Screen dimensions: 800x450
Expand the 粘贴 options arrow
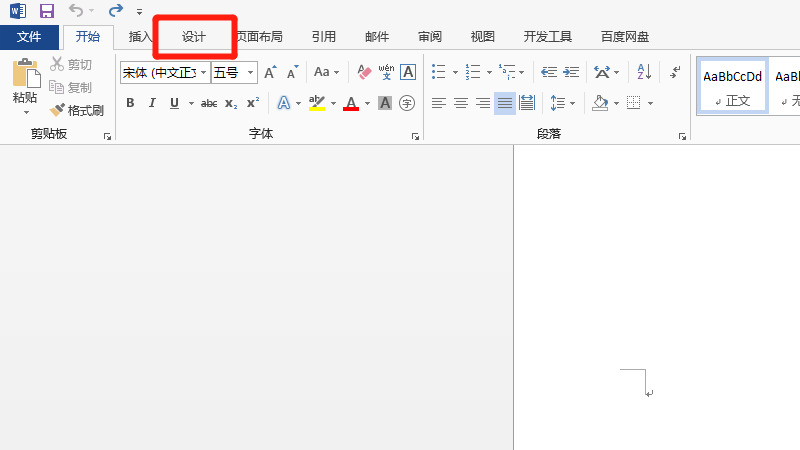[26, 112]
